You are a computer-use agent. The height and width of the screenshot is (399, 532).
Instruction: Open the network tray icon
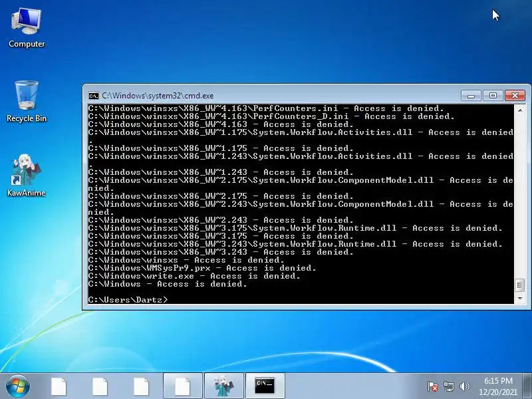448,386
